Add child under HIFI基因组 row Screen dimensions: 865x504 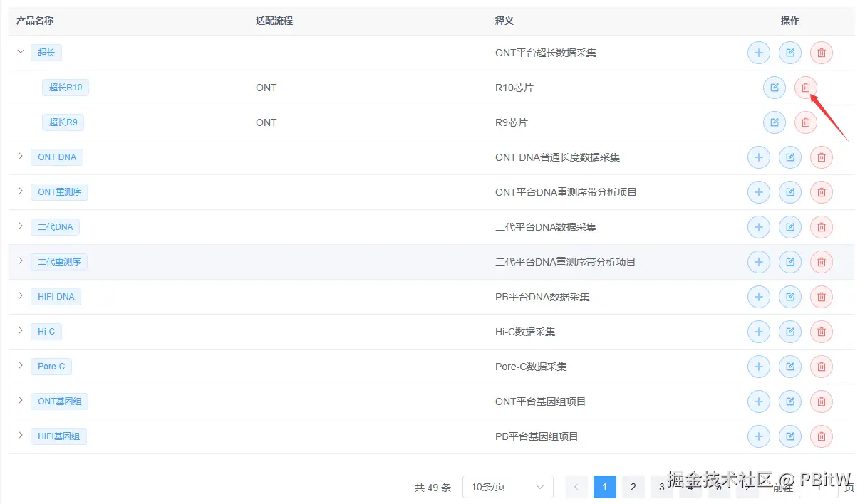(759, 436)
